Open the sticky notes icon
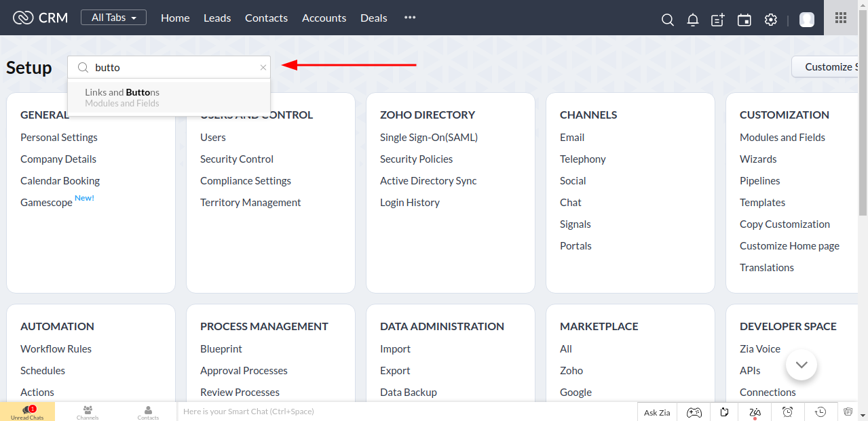 [x=725, y=412]
